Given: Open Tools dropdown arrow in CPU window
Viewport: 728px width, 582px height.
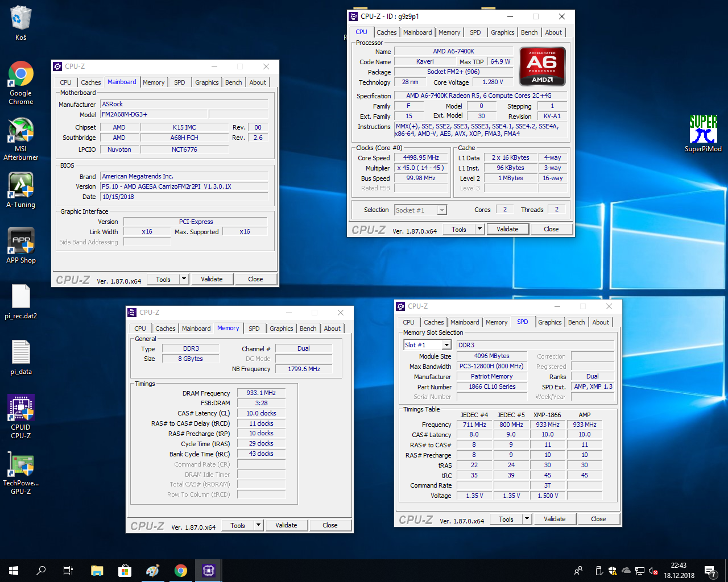Looking at the screenshot, I should pyautogui.click(x=479, y=229).
